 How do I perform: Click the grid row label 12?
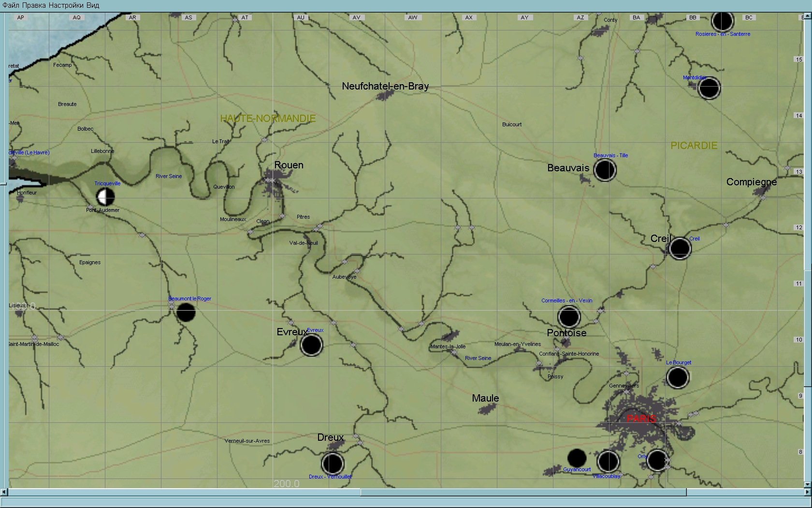click(799, 227)
